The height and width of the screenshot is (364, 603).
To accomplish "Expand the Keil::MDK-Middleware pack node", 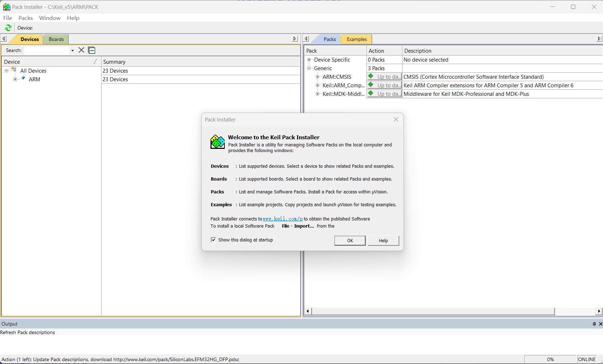I will coord(318,94).
